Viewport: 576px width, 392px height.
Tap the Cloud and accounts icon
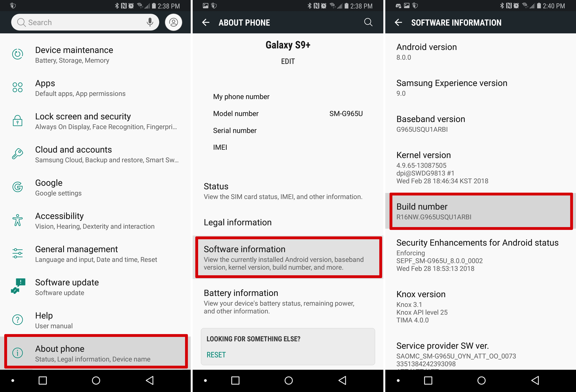pos(17,153)
